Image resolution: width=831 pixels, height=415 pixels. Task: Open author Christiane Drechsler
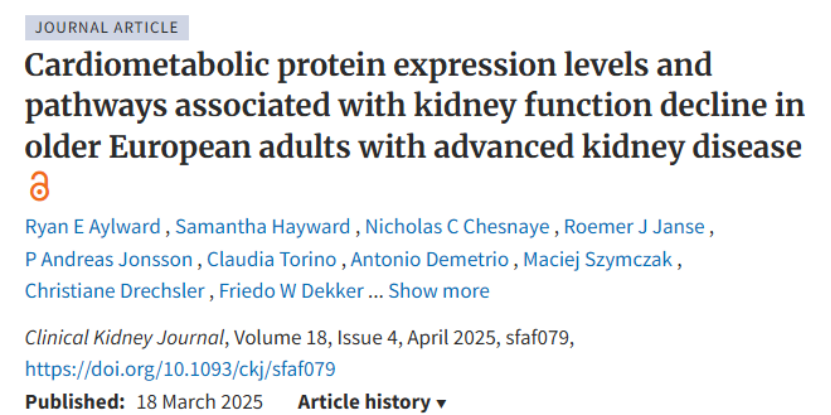[114, 291]
